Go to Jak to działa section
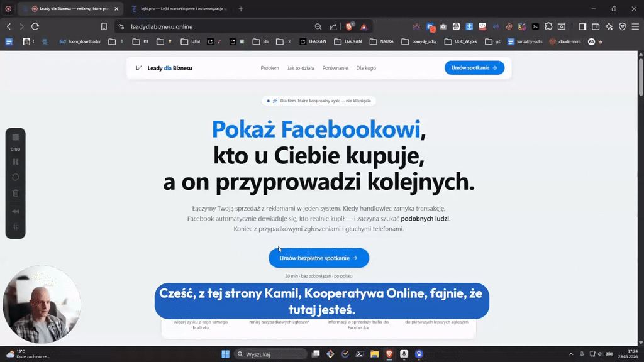Viewport: 644px width, 362px height. (x=301, y=68)
